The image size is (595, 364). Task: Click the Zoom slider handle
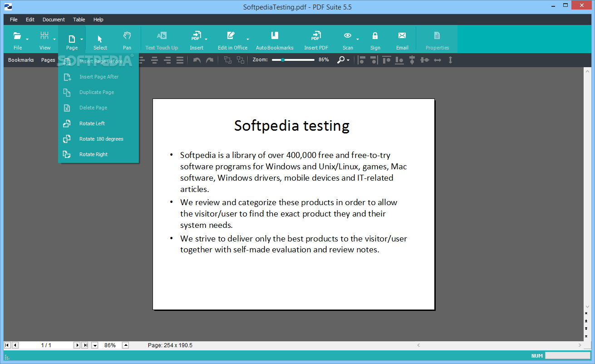pos(283,60)
